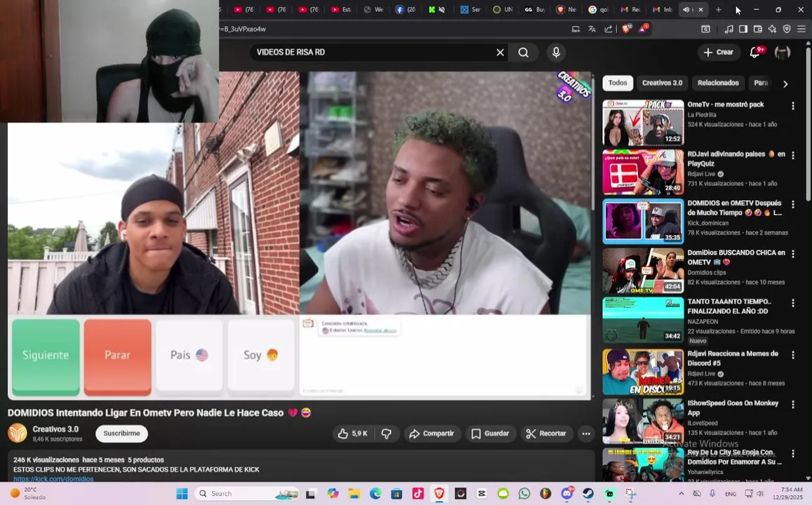Open options menu for 'IShowSpeed Goes On Monkey App'
This screenshot has height=505, width=812.
click(793, 404)
